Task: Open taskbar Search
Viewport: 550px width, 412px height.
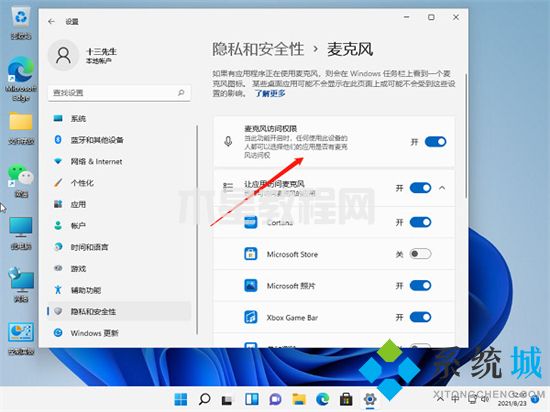Action: pos(204,399)
